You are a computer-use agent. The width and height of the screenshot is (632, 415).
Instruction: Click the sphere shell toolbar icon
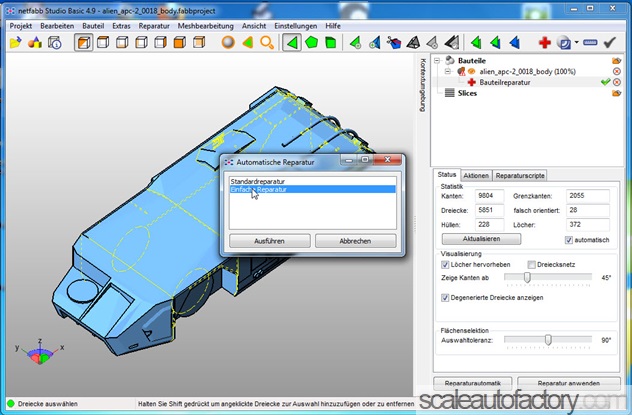coord(563,42)
